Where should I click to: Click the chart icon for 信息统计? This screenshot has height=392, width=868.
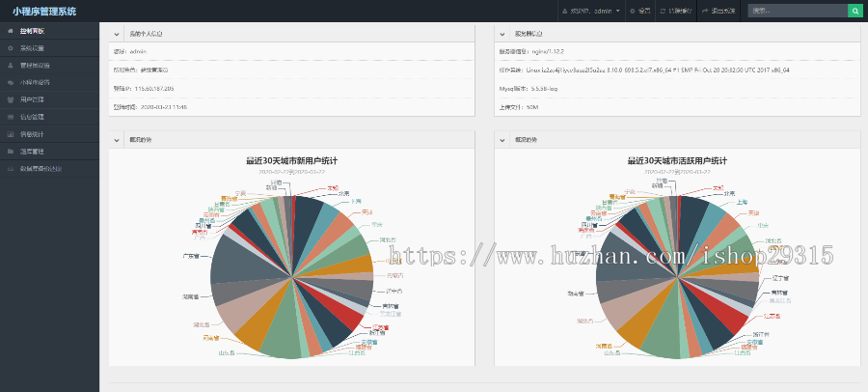coord(11,134)
